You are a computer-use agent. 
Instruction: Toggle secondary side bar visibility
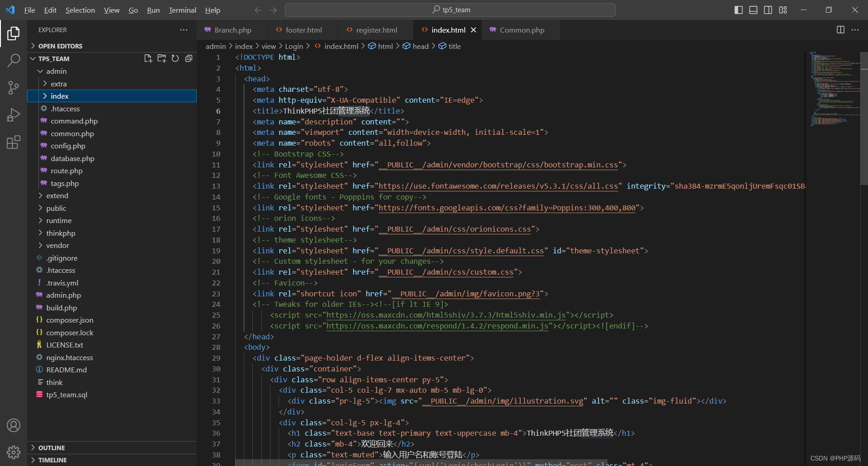pyautogui.click(x=768, y=10)
